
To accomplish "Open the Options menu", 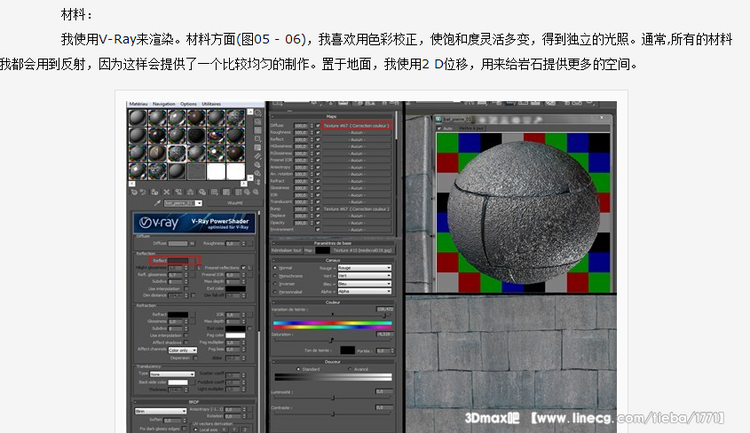I will [188, 104].
